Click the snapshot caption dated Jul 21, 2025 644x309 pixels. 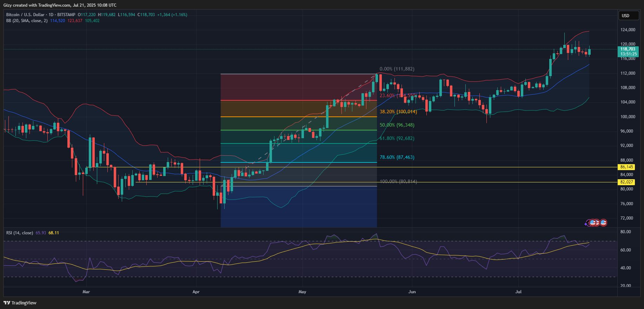(60, 5)
